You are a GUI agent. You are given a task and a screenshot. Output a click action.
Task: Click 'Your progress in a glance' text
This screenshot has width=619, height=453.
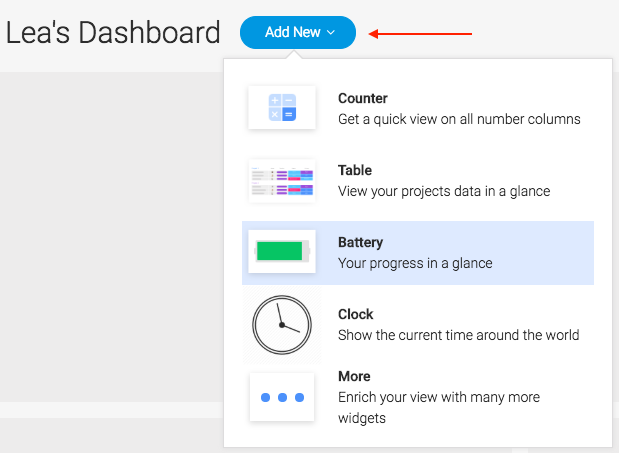(415, 263)
